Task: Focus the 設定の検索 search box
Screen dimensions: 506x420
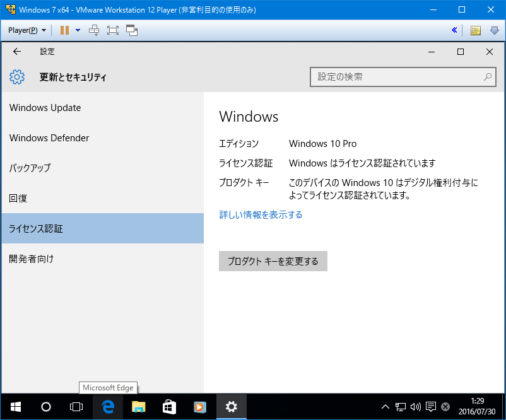Action: click(403, 77)
